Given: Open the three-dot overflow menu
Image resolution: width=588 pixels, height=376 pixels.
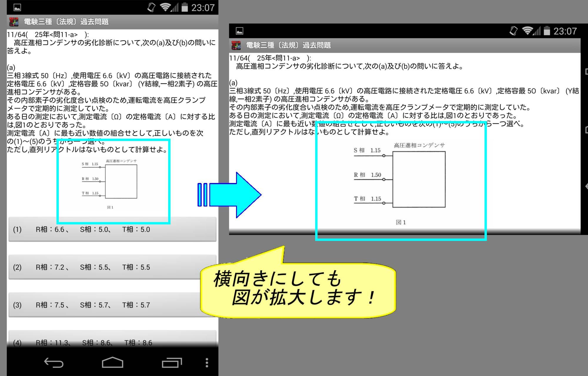Looking at the screenshot, I should click(207, 362).
